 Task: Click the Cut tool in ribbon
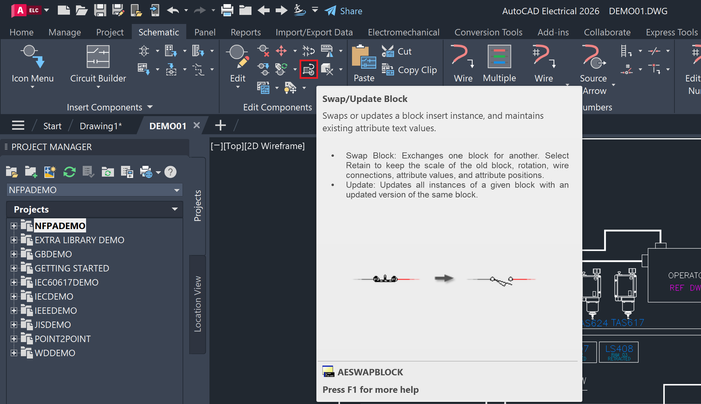397,51
